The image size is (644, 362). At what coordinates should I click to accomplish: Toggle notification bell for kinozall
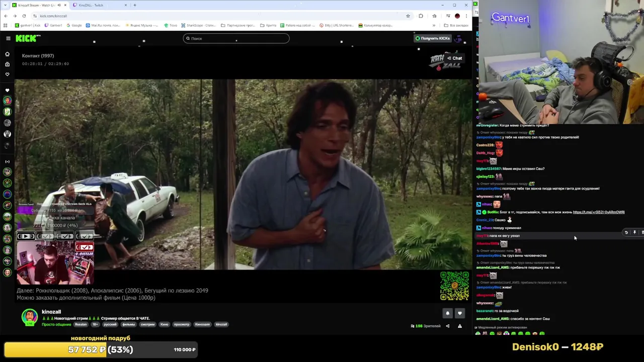(447, 313)
